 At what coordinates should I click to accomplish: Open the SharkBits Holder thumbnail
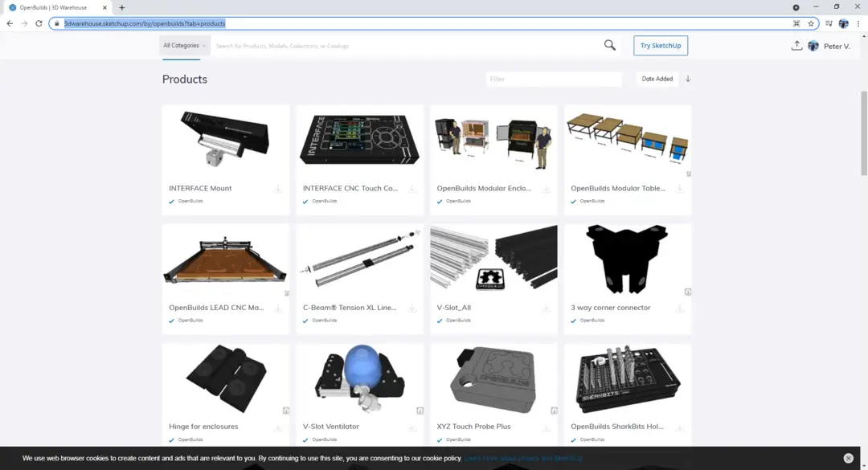(x=628, y=378)
